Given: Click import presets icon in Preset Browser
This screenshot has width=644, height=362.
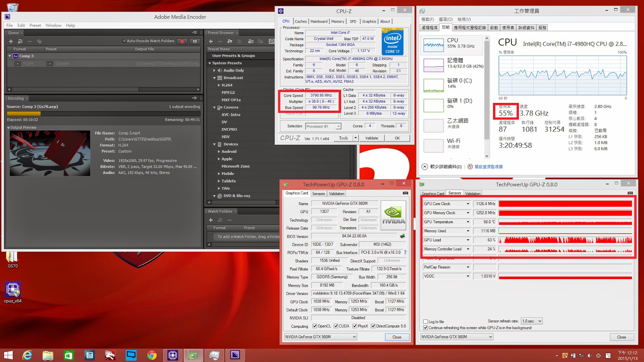Looking at the screenshot, I should pos(250,41).
